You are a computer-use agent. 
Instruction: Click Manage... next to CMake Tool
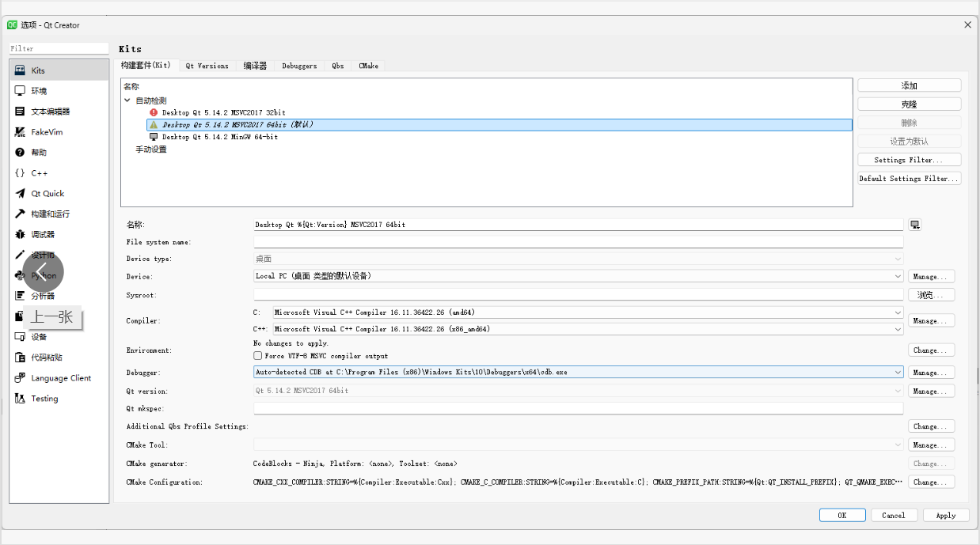pos(931,445)
